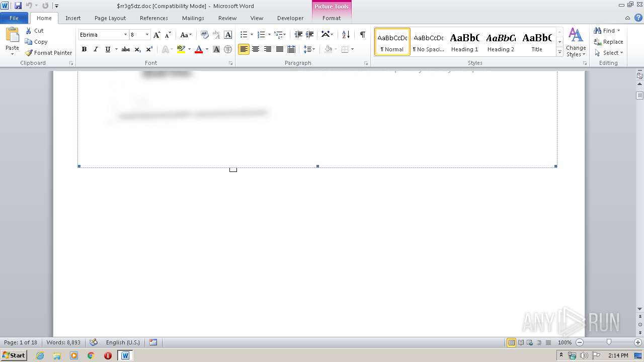Click the zoom slider handle
644x362 pixels.
point(609,342)
